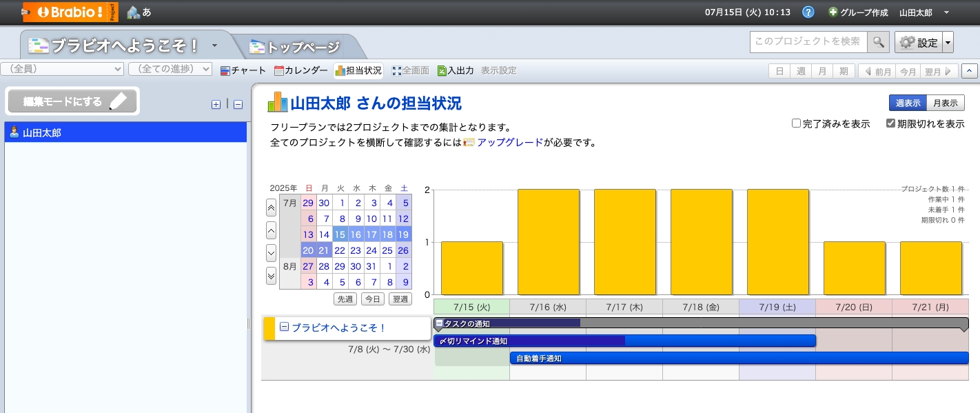This screenshot has height=413, width=980.
Task: Open 山田太郎 user menu in header
Action: (x=923, y=12)
